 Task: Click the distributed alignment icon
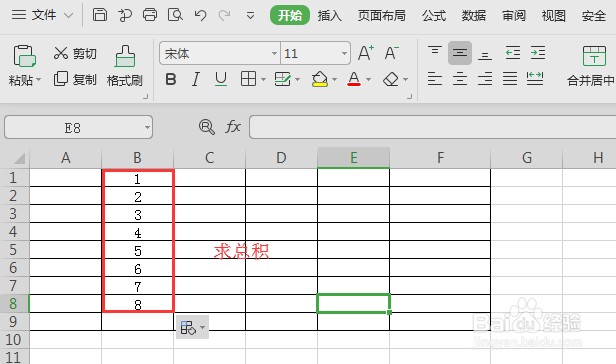(535, 79)
